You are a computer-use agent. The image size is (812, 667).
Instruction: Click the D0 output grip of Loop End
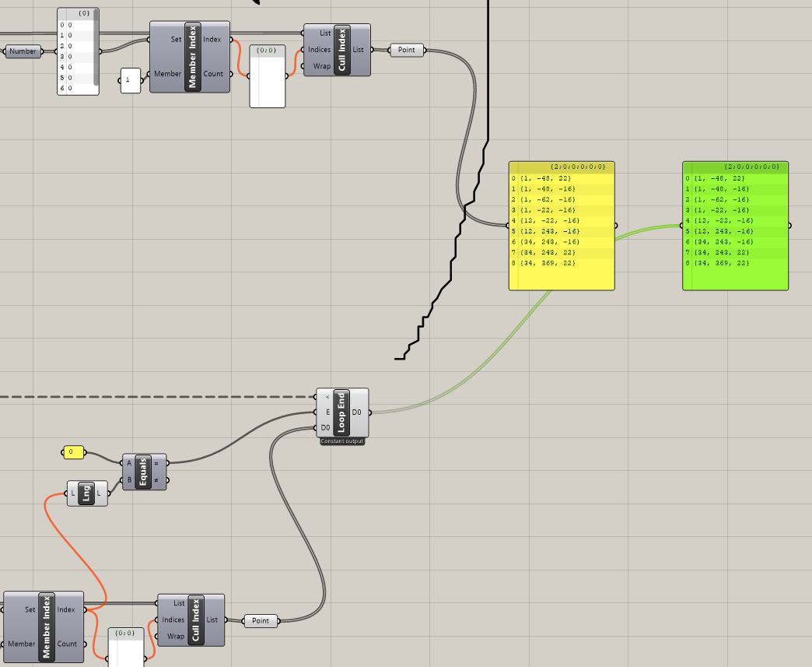369,412
